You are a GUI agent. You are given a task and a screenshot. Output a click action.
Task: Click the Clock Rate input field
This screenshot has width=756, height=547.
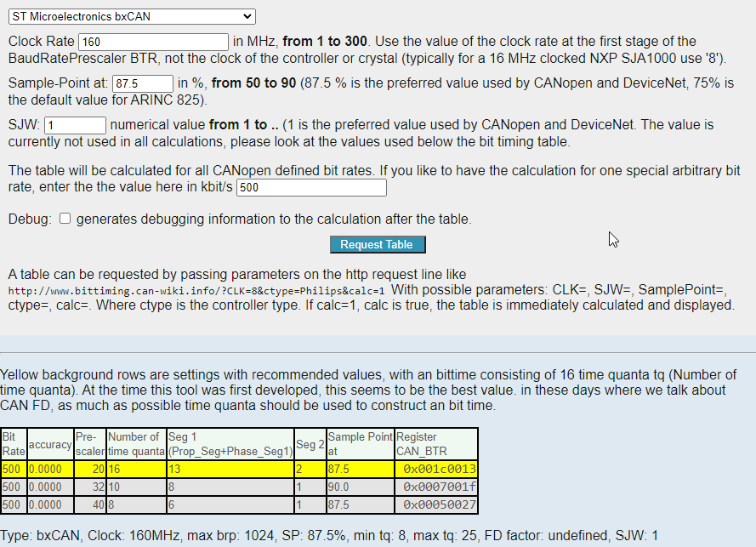[153, 42]
